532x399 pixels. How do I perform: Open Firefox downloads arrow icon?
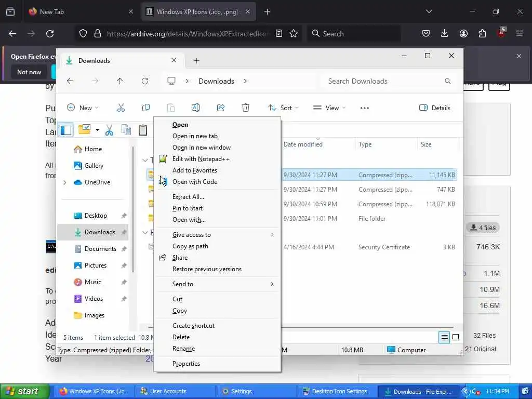point(445,33)
